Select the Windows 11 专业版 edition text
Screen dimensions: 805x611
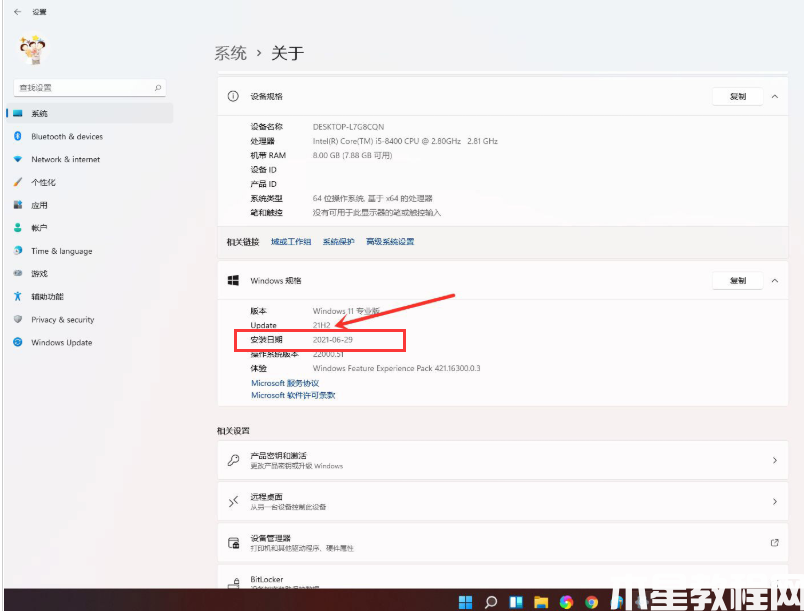click(x=346, y=311)
